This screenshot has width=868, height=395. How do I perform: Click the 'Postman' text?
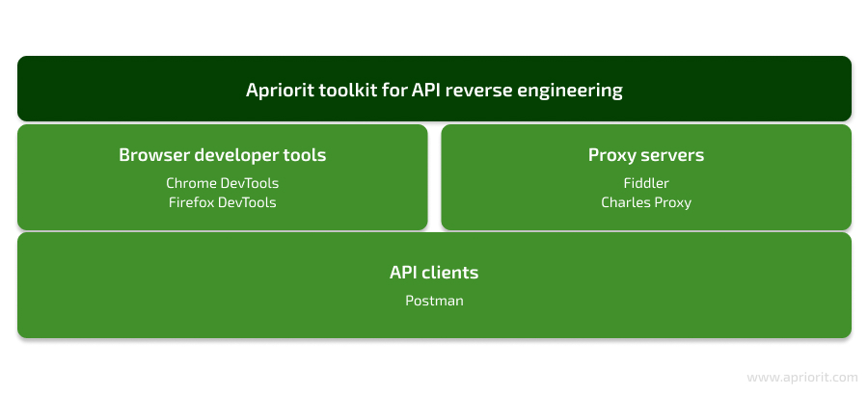pos(434,301)
